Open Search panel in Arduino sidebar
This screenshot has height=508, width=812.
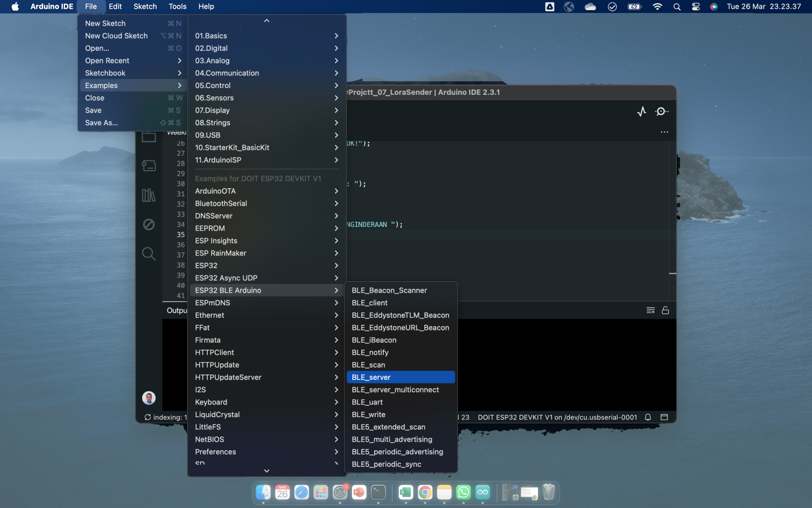pos(149,254)
